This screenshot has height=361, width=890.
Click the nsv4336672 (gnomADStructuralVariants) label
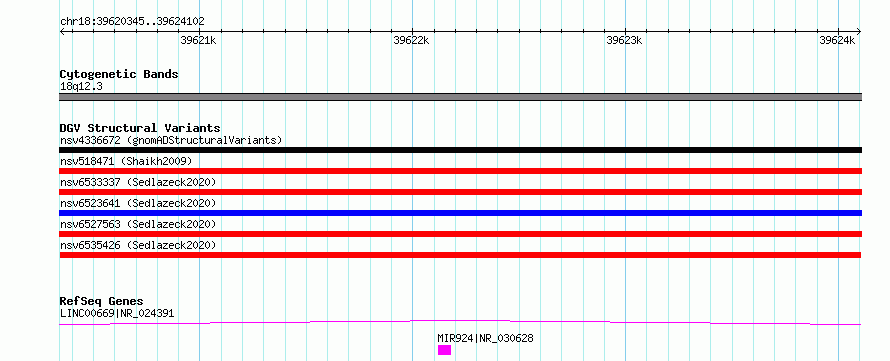point(171,140)
